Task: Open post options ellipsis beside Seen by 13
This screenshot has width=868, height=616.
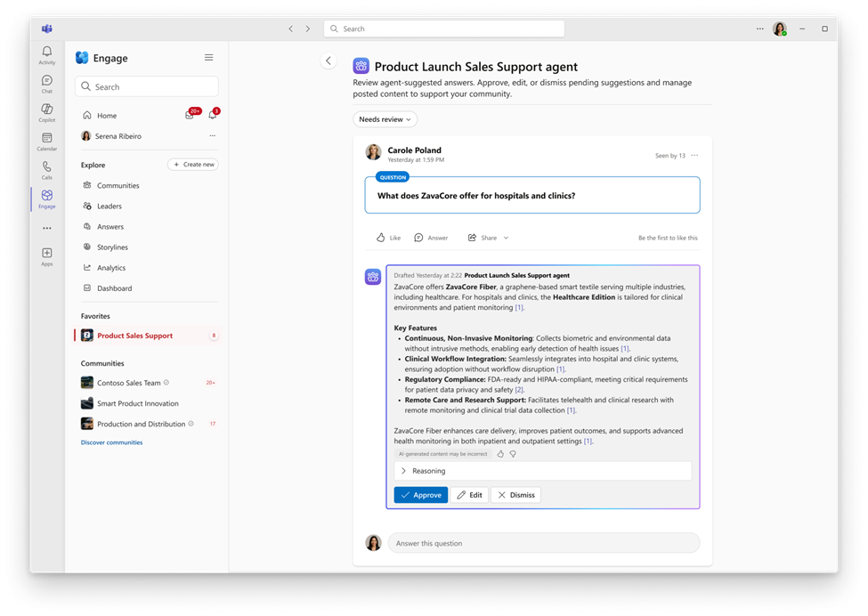Action: (x=694, y=156)
